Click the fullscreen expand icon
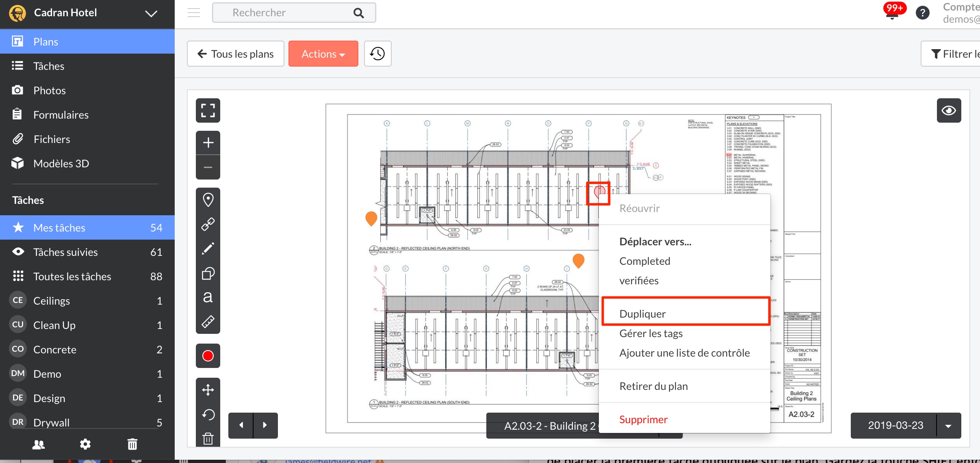Viewport: 980px width, 463px height. click(x=208, y=110)
